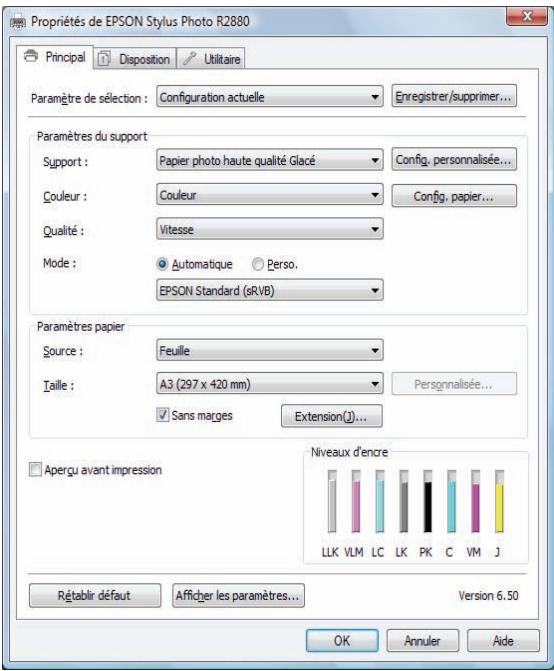Image resolution: width=554 pixels, height=671 pixels.
Task: Expand the Support paper type dropdown
Action: pos(270,160)
